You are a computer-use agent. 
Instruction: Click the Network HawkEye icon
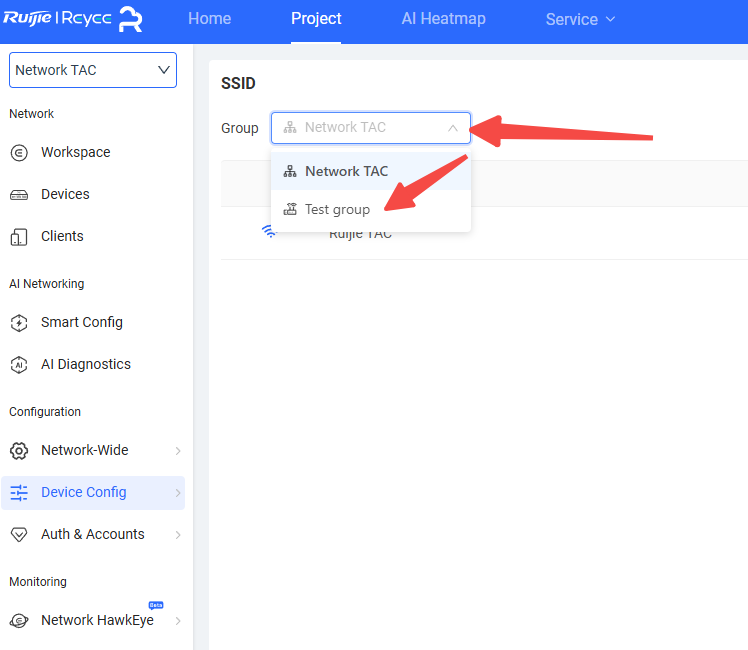pyautogui.click(x=19, y=620)
